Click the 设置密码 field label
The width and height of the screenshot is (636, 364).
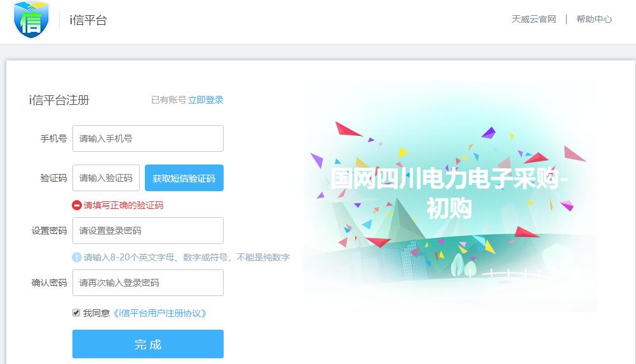tap(49, 231)
